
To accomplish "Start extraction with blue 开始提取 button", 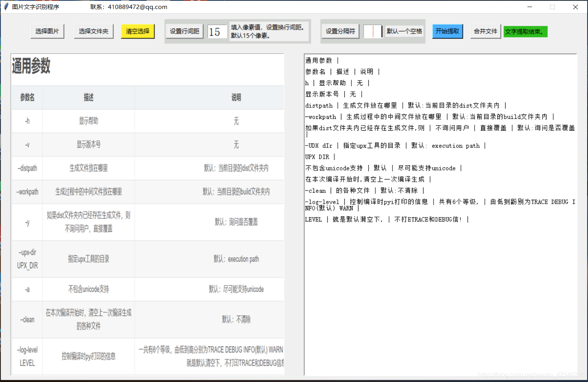I will pos(448,31).
